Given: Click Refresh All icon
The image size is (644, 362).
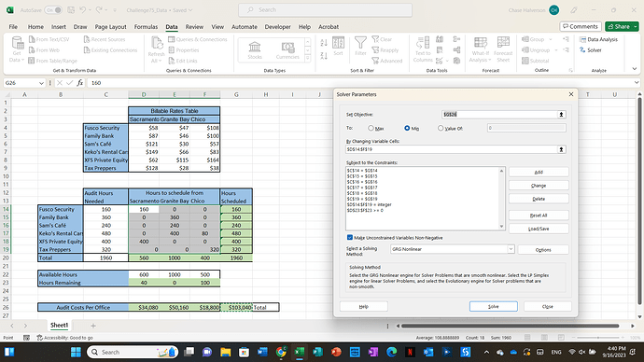Looking at the screenshot, I should [x=157, y=44].
